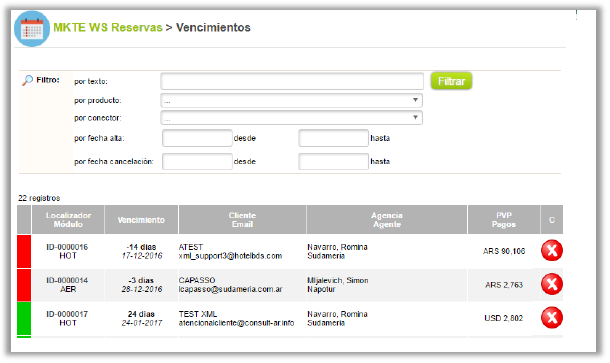This screenshot has height=363, width=610.
Task: Click the fecha alta hasta date field
Action: (333, 138)
